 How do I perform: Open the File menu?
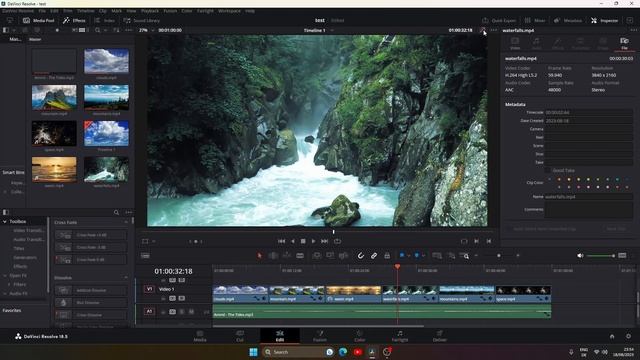[x=42, y=11]
